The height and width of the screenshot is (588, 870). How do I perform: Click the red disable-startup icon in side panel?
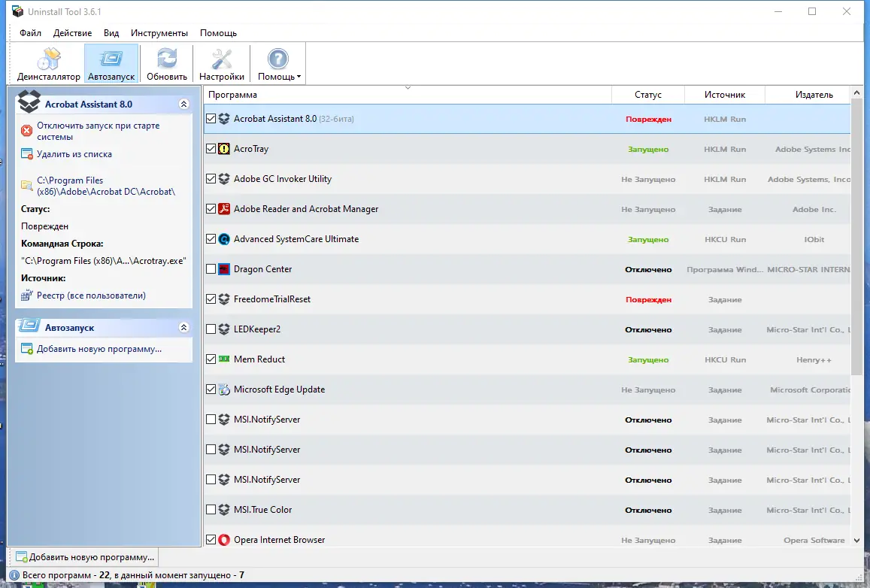coord(26,130)
